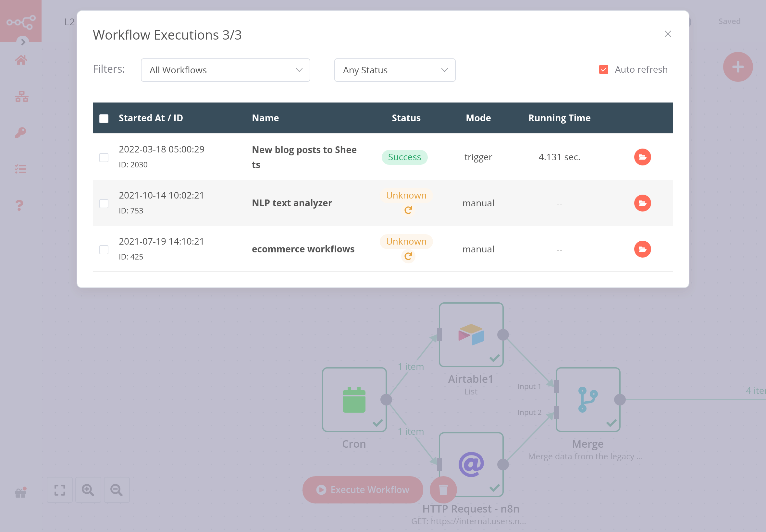
Task: Click the Started At / ID column header
Action: (x=151, y=118)
